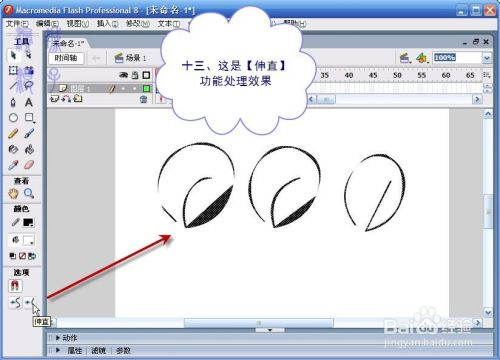Select the Subselection tool
Viewport: 500px width, 360px height.
pyautogui.click(x=29, y=55)
